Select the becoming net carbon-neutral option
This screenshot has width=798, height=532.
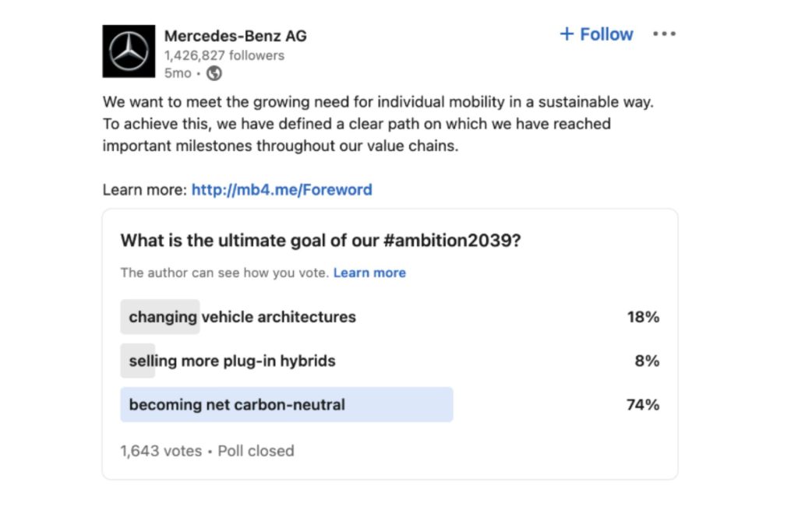tap(237, 404)
